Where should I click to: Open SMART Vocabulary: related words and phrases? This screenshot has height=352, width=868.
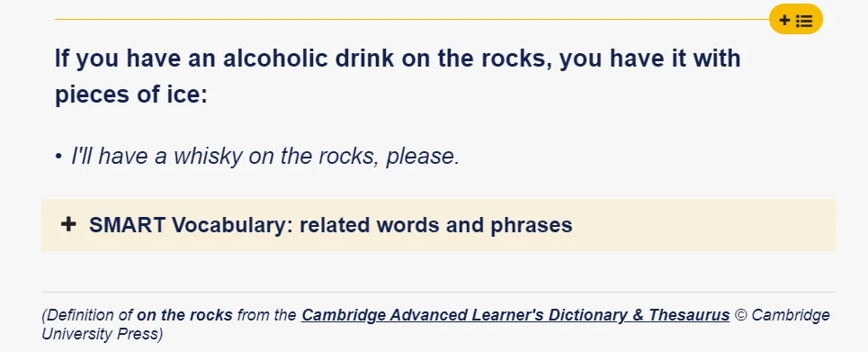pyautogui.click(x=330, y=225)
